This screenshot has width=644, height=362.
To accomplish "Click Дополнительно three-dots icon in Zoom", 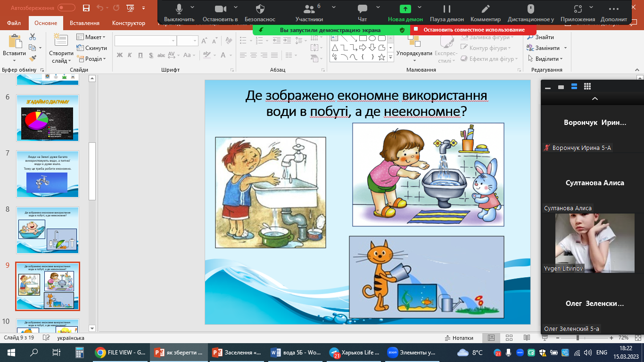I will click(x=614, y=9).
